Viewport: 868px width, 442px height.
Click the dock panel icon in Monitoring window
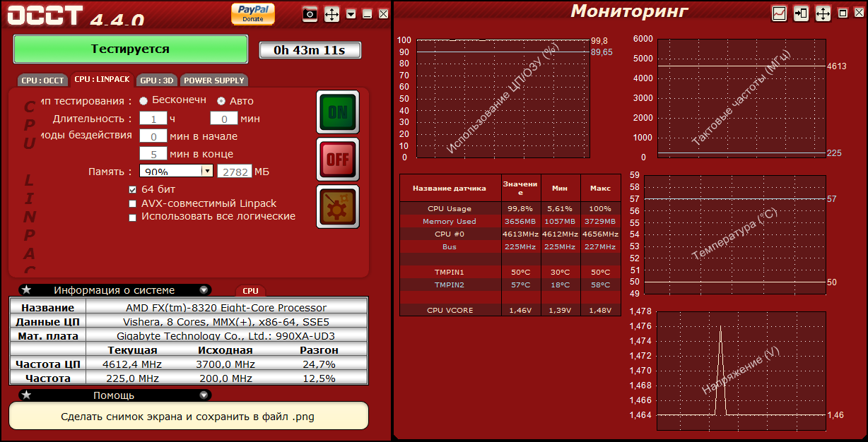(801, 13)
